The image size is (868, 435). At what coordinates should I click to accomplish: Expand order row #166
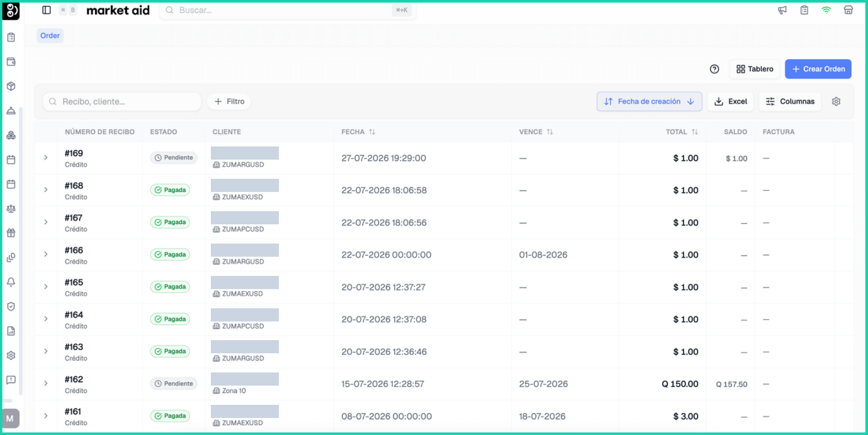46,255
